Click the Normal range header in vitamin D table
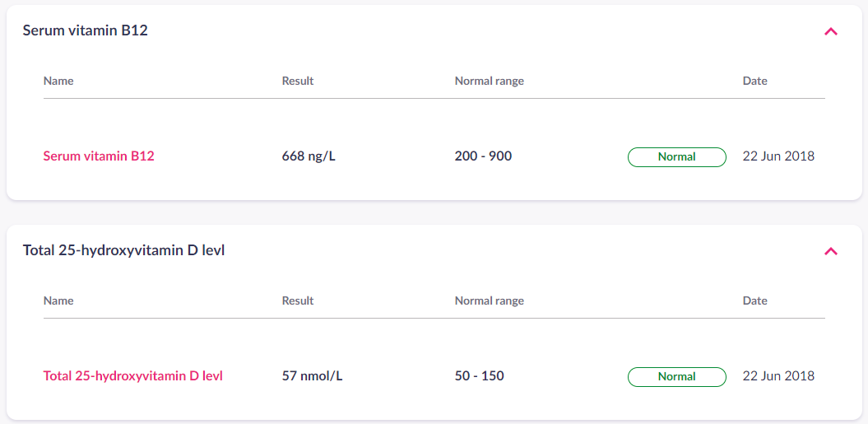 490,301
